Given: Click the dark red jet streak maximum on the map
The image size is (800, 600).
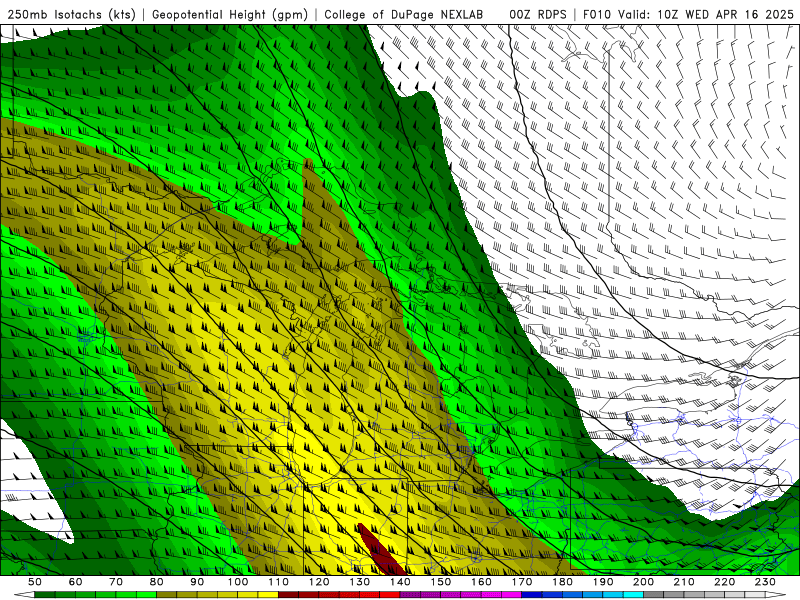Looking at the screenshot, I should (381, 550).
